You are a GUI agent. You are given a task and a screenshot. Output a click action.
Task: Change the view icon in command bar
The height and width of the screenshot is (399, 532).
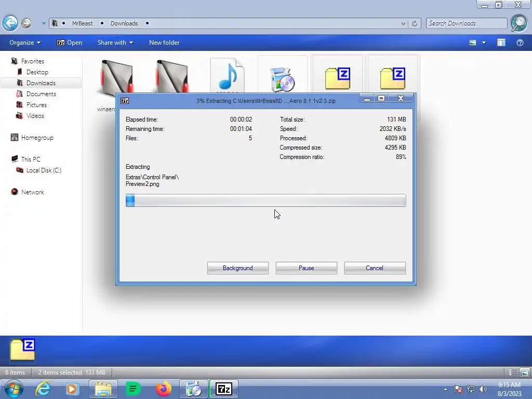point(473,43)
